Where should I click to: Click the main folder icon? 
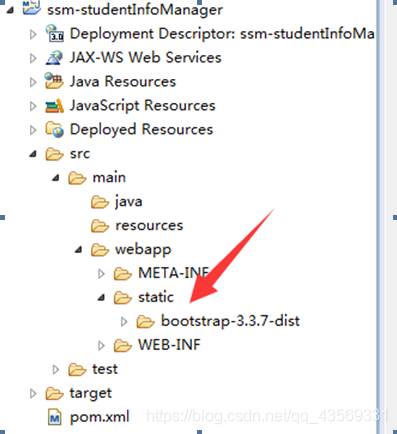pyautogui.click(x=77, y=178)
